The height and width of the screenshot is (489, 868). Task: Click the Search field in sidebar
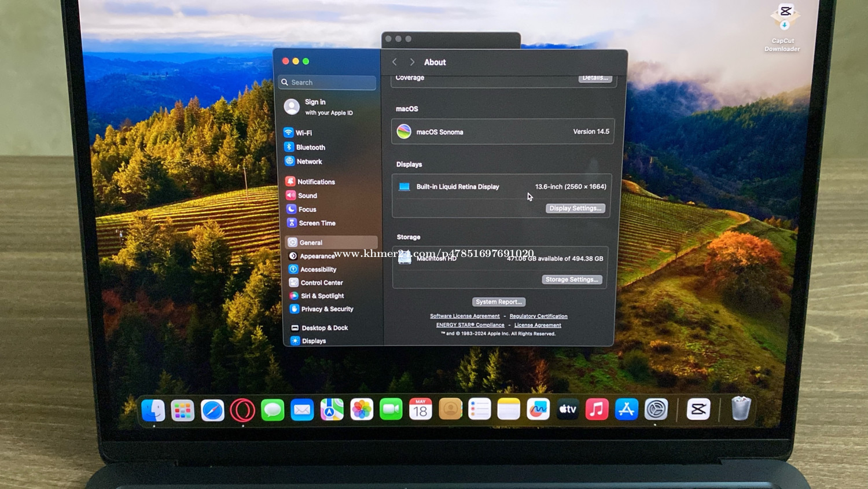coord(327,82)
